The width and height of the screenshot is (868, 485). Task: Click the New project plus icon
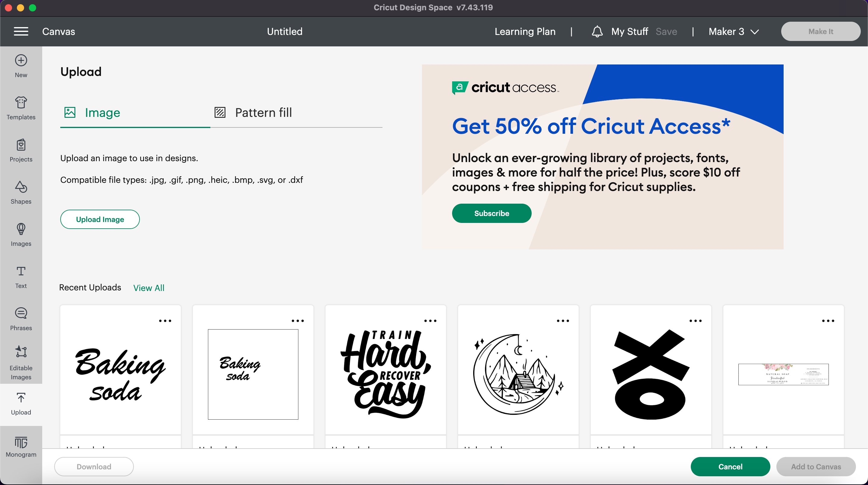pos(21,61)
